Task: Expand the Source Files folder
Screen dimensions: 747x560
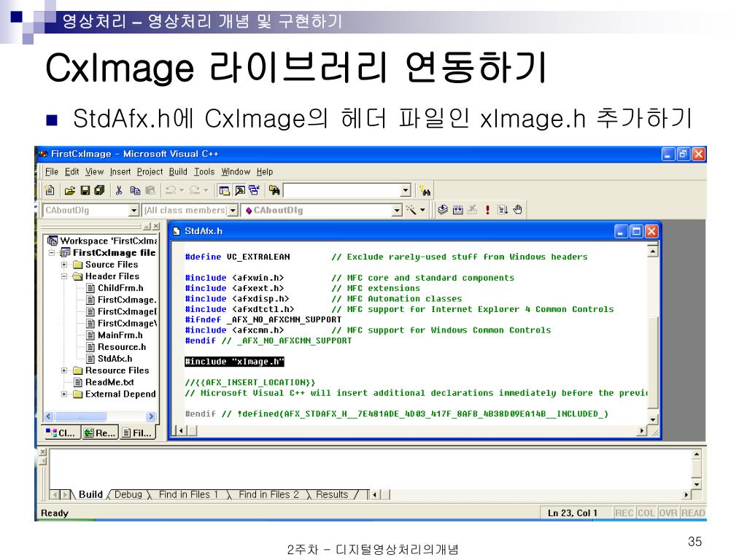Action: click(x=64, y=264)
